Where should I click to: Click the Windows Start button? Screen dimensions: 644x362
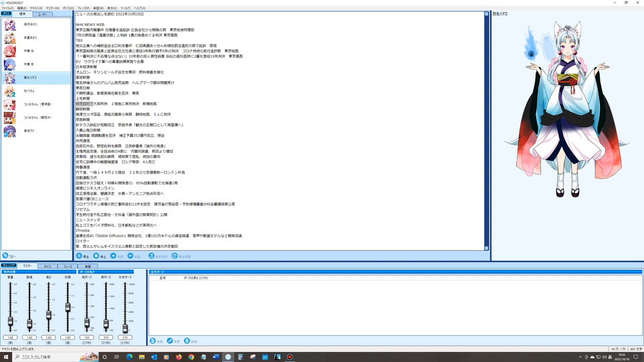click(x=6, y=357)
